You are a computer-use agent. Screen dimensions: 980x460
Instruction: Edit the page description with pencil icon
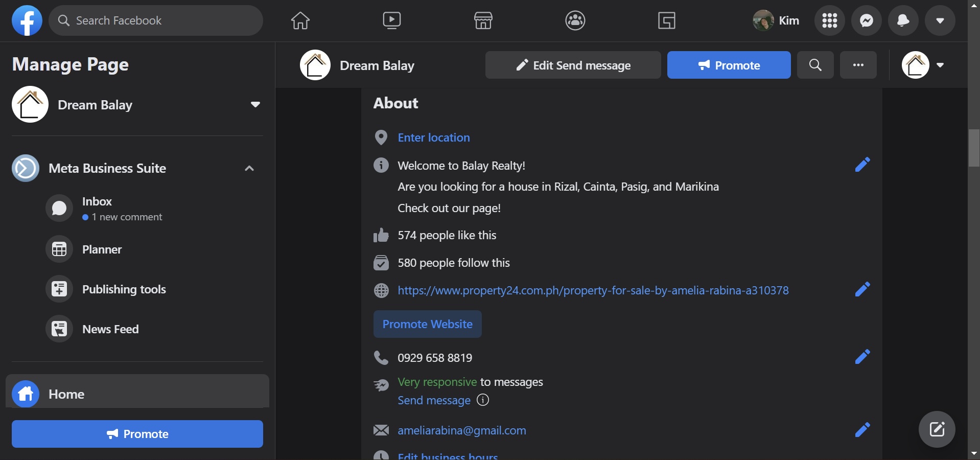pos(862,165)
